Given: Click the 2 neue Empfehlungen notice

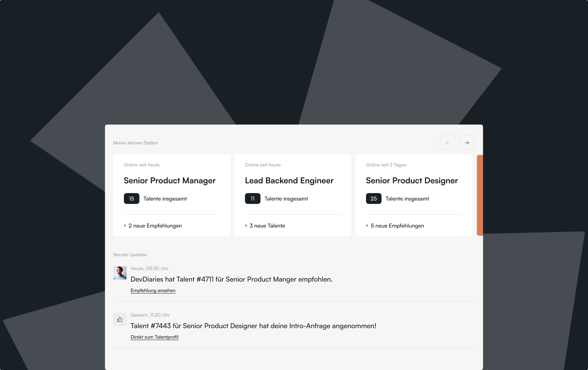Looking at the screenshot, I should pos(155,226).
